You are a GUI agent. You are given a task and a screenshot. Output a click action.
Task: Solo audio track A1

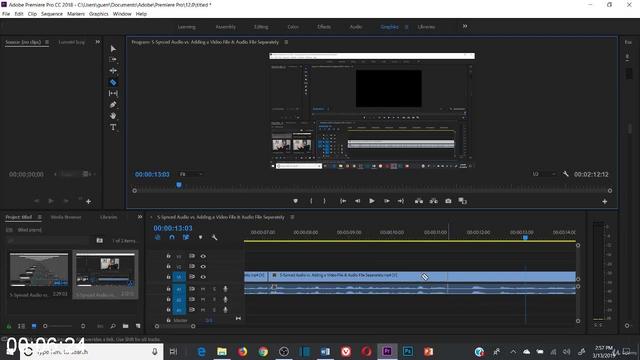[x=214, y=289]
